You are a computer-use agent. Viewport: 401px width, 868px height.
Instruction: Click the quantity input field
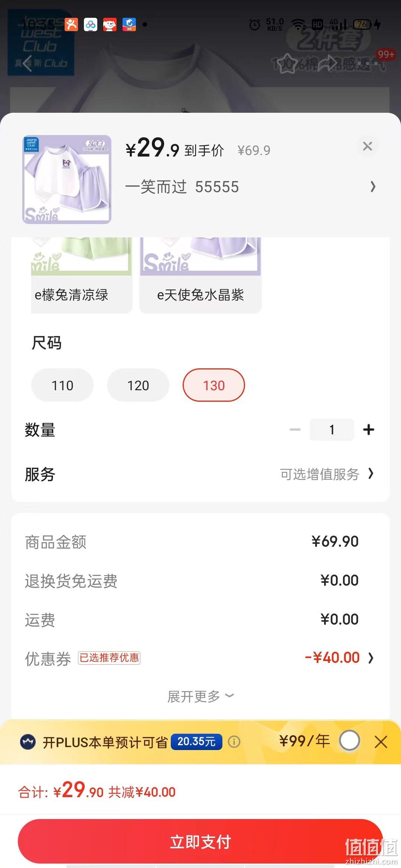[x=332, y=430]
